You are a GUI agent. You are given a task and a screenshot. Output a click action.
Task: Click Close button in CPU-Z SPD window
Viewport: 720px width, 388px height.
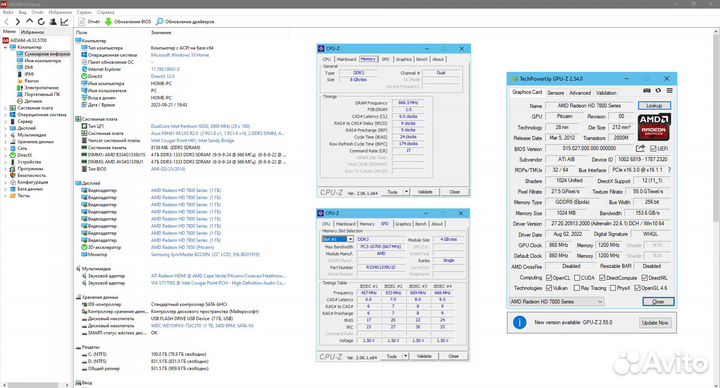tap(453, 356)
